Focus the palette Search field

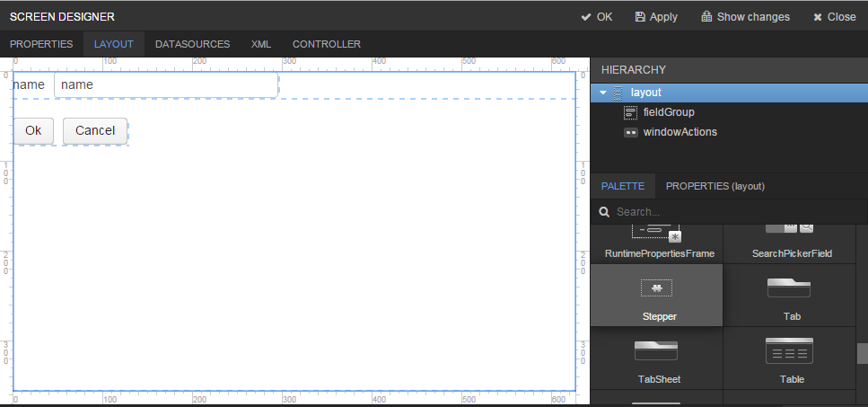pyautogui.click(x=729, y=211)
